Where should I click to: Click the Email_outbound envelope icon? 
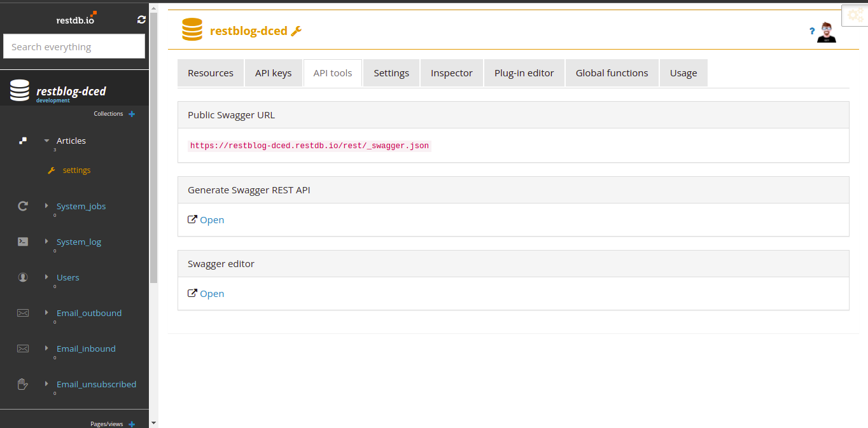point(23,313)
